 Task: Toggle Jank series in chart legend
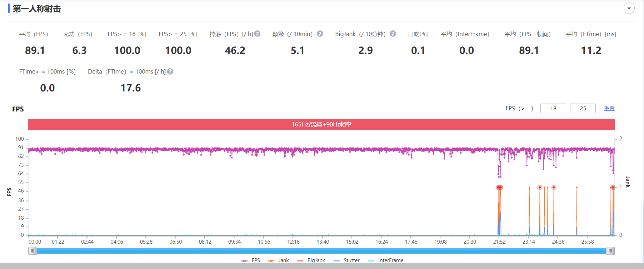pos(279,260)
